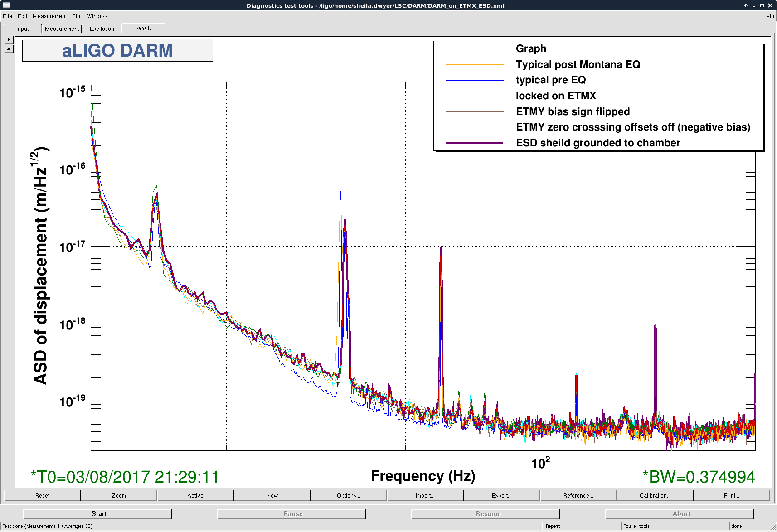Click the Active button
Image resolution: width=777 pixels, height=532 pixels.
195,495
